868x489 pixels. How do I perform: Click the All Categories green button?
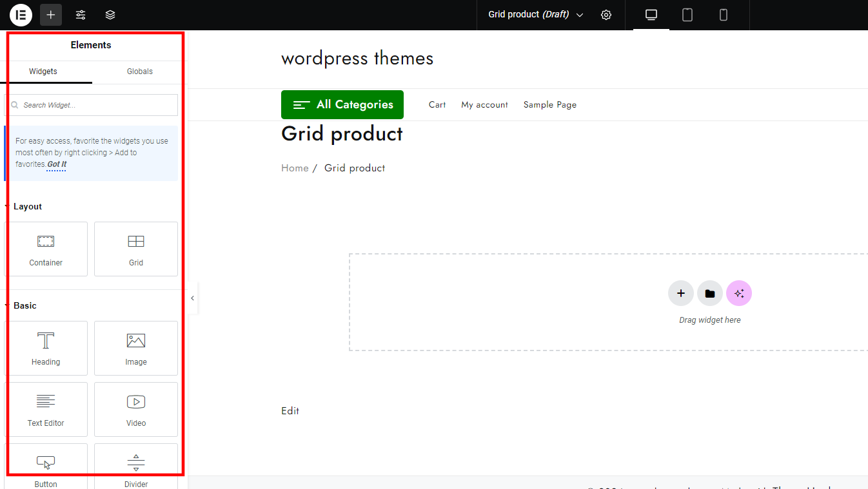click(342, 104)
